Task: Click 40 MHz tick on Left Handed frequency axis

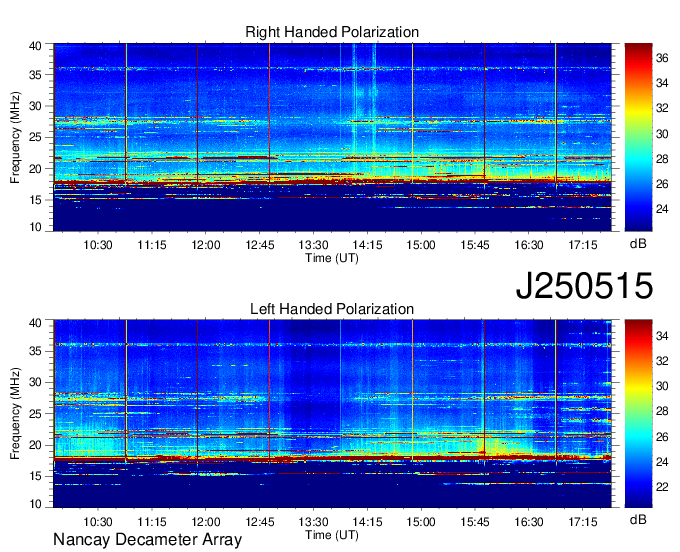Action: tap(35, 323)
